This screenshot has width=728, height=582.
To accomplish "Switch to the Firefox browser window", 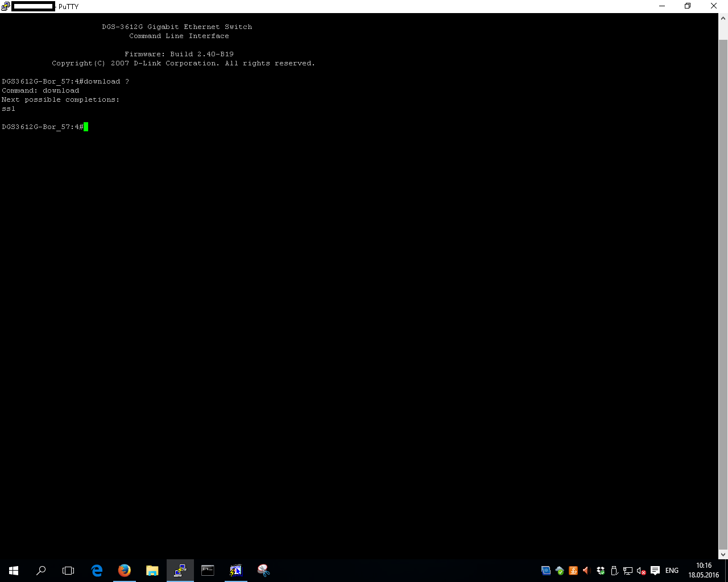I will 124,571.
